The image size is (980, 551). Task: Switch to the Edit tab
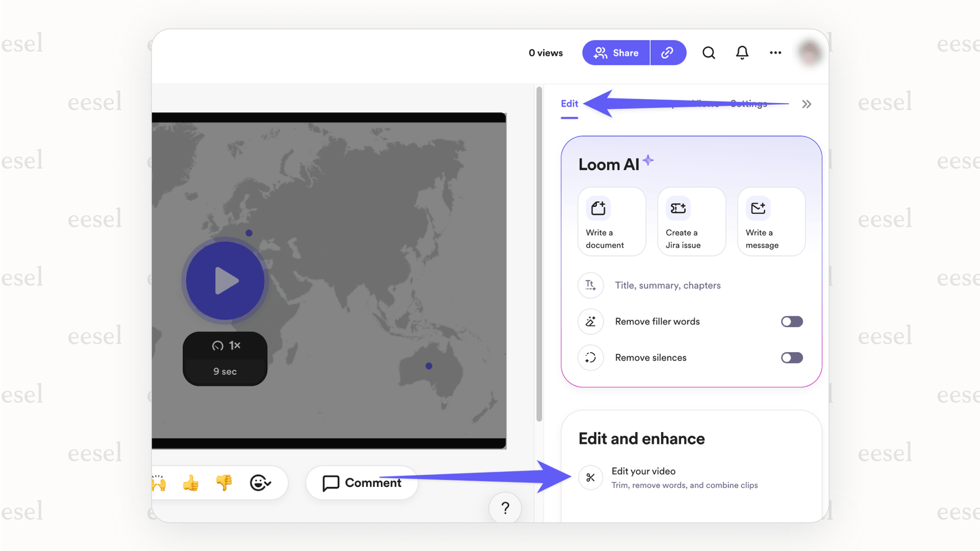tap(569, 103)
